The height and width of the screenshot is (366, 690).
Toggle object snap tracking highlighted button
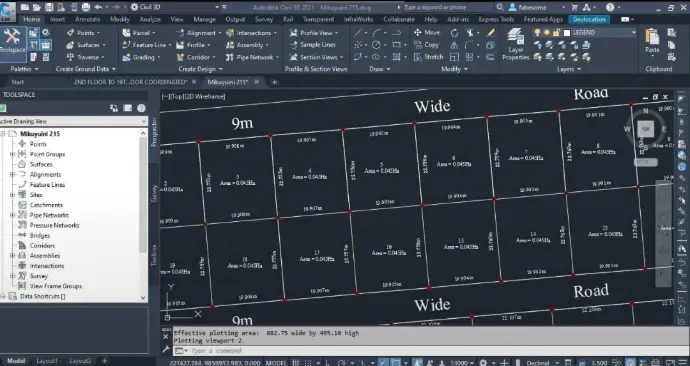pyautogui.click(x=383, y=362)
